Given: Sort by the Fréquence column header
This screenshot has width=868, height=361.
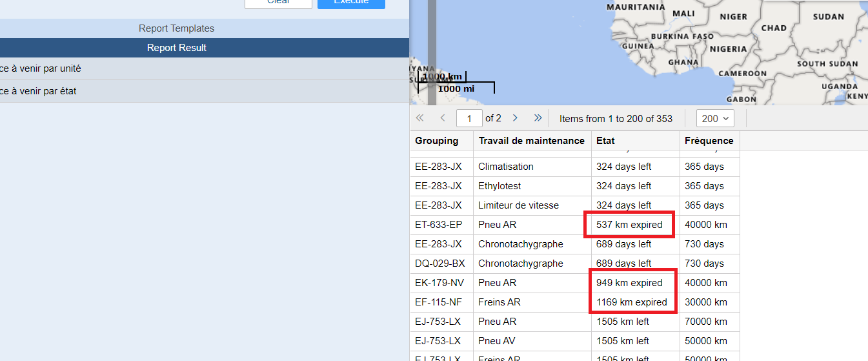Looking at the screenshot, I should point(709,141).
